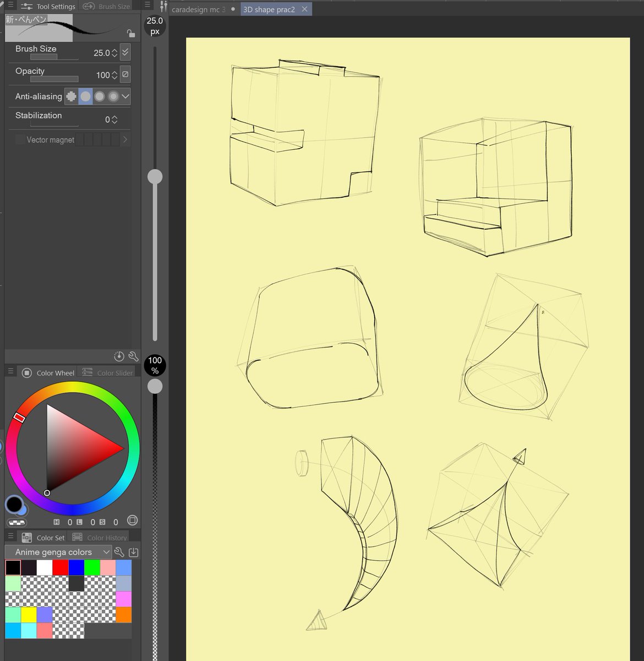The image size is (644, 661).
Task: Click the unsaved dot beside caradesign tab
Action: (233, 9)
